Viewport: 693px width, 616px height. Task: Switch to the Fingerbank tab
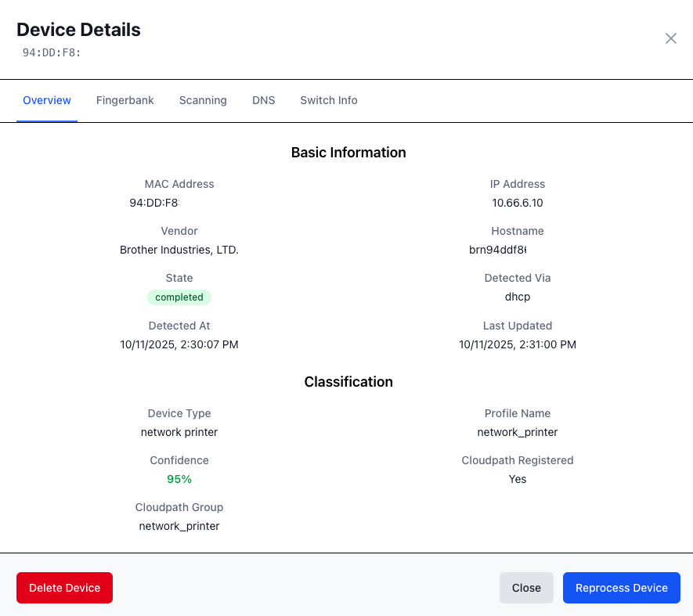tap(125, 100)
